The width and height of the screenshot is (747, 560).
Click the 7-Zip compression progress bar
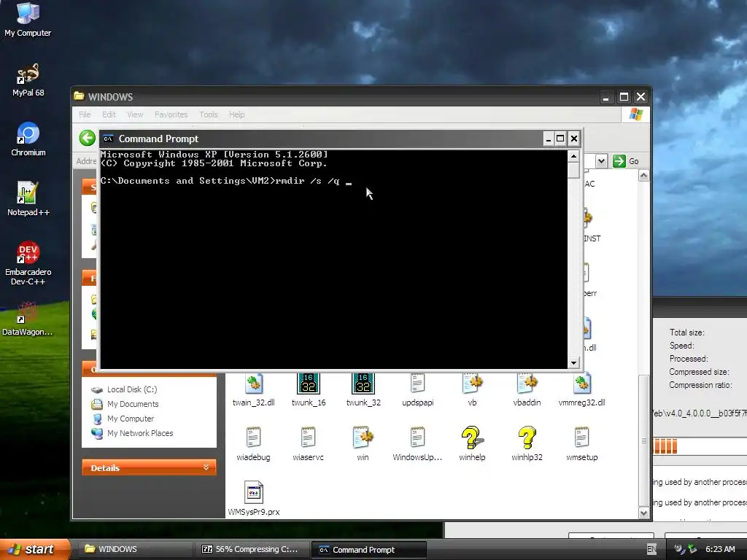(700, 446)
